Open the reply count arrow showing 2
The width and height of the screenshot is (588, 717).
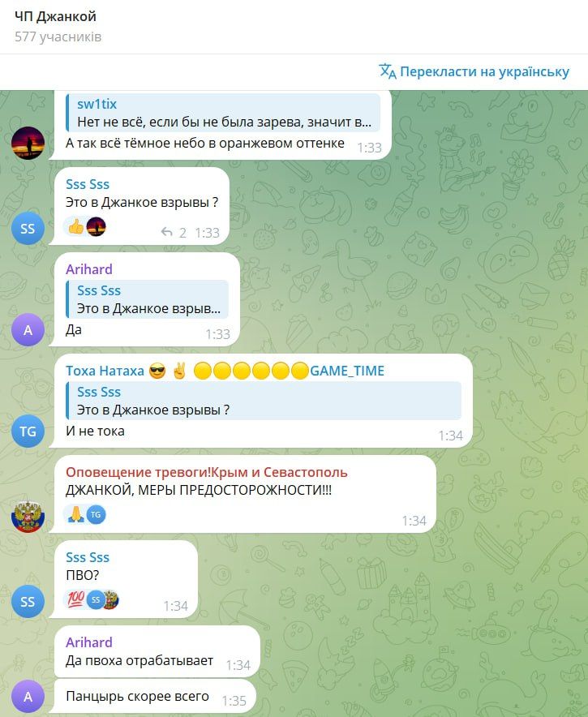tap(174, 233)
